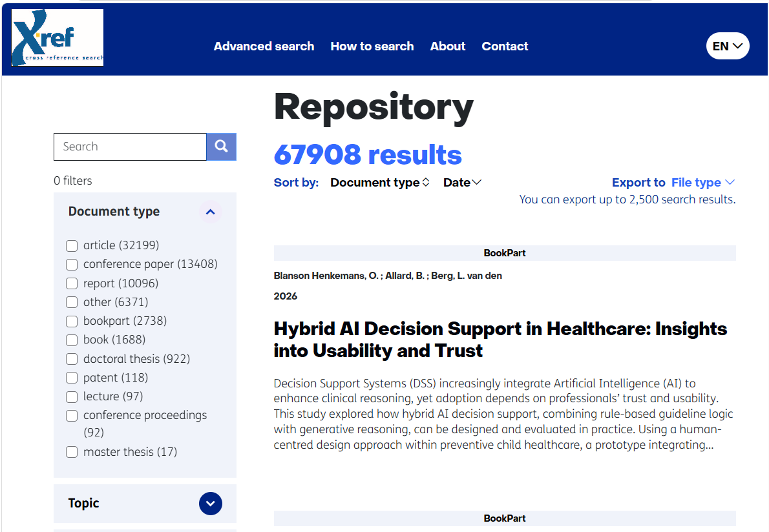Check the article (32199) filter
This screenshot has width=769, height=532.
72,245
